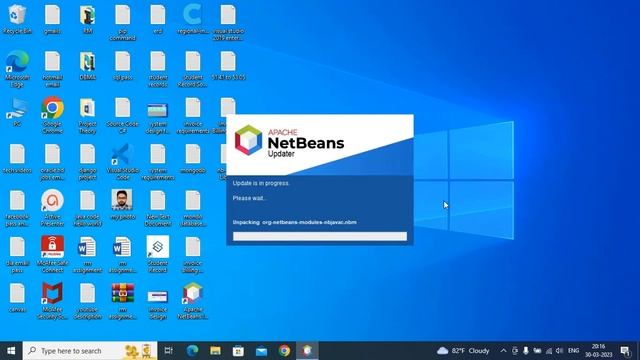Switch the ENG input language
The width and height of the screenshot is (640, 360).
pyautogui.click(x=573, y=351)
